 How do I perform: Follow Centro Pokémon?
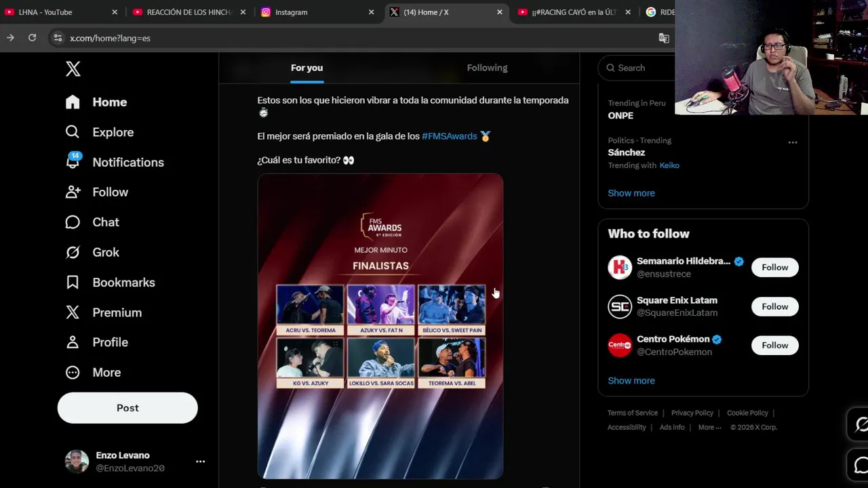coord(774,345)
